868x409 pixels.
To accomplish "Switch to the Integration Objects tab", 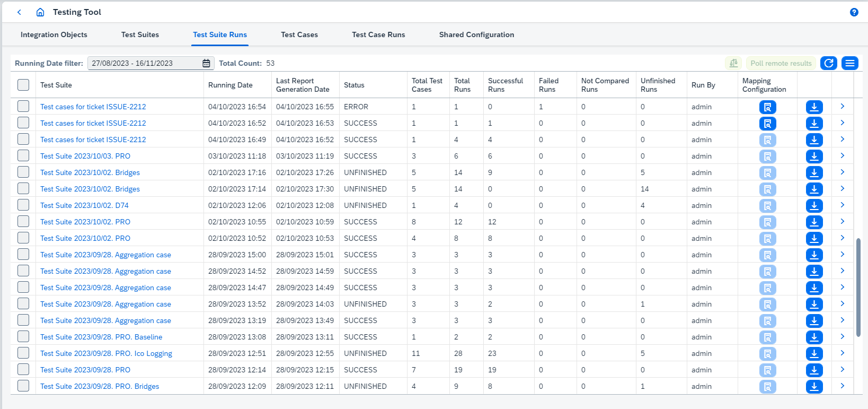I will point(54,35).
